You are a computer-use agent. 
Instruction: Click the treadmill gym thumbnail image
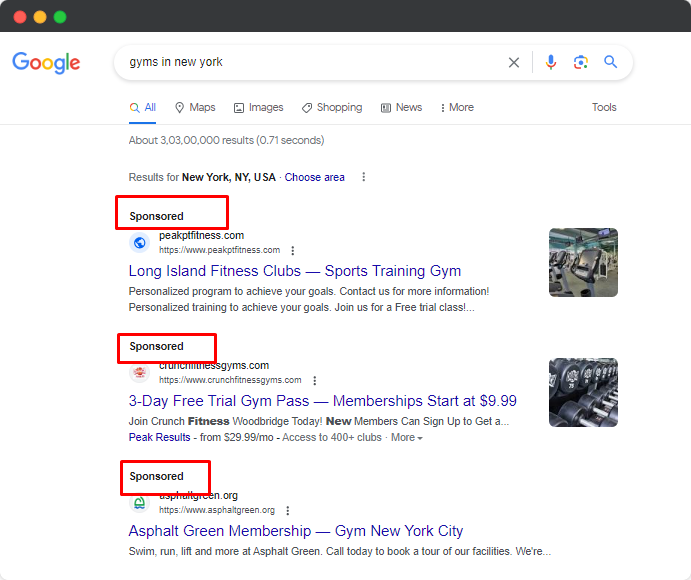(x=583, y=263)
